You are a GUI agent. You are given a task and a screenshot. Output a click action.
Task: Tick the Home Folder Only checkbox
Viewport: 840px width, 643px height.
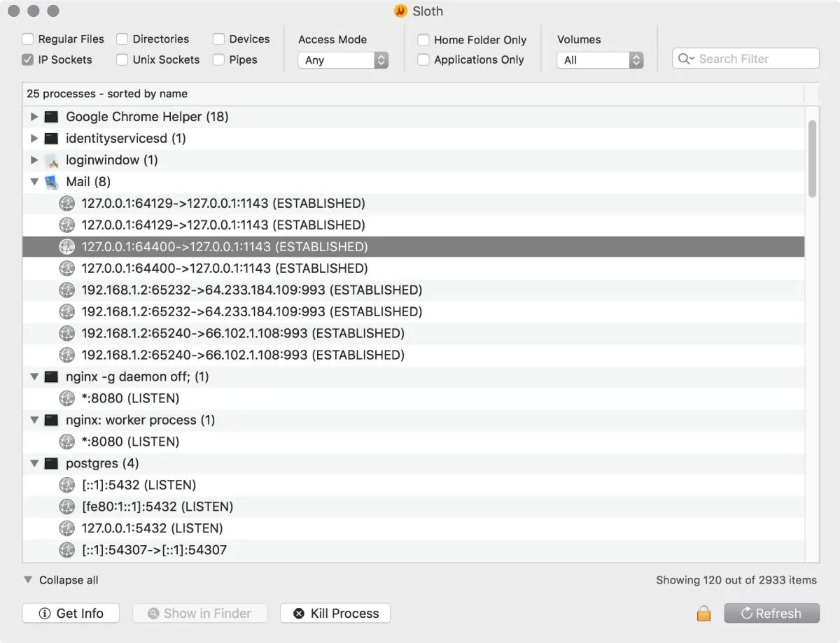(x=423, y=40)
